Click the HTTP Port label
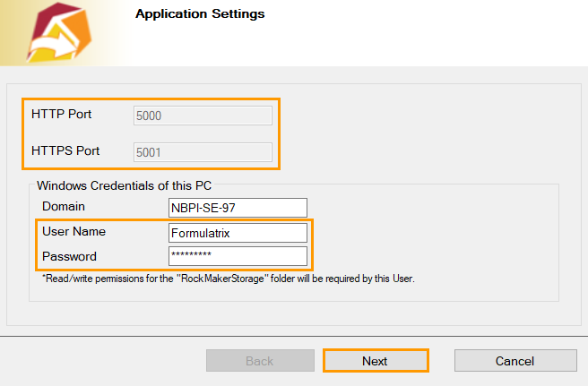The height and width of the screenshot is (386, 588). 62,115
